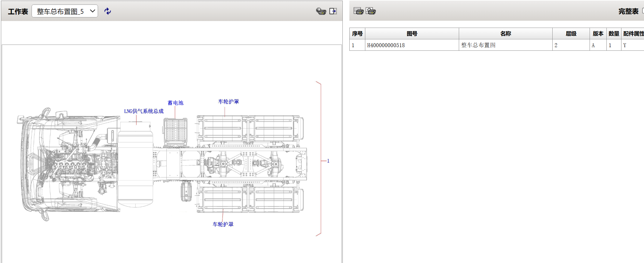Click the print parts list icon
The image size is (644, 263).
pyautogui.click(x=358, y=11)
